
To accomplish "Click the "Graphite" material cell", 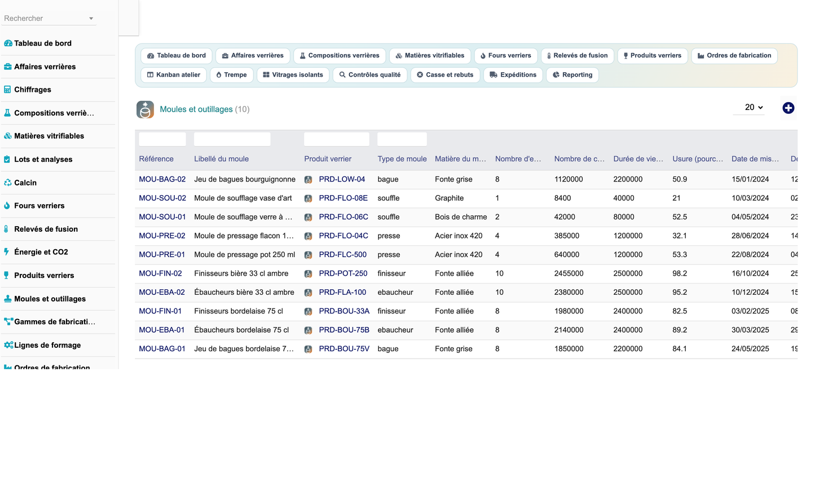I will click(x=450, y=198).
